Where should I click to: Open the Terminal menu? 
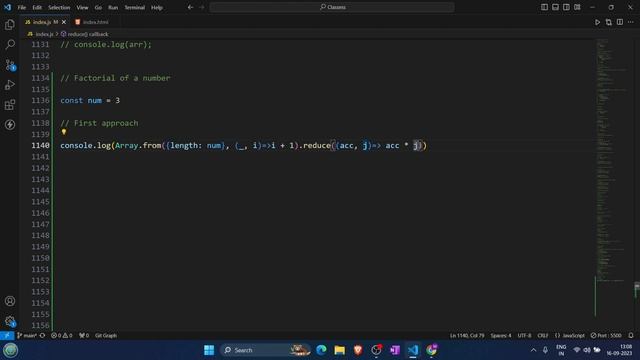(x=135, y=7)
